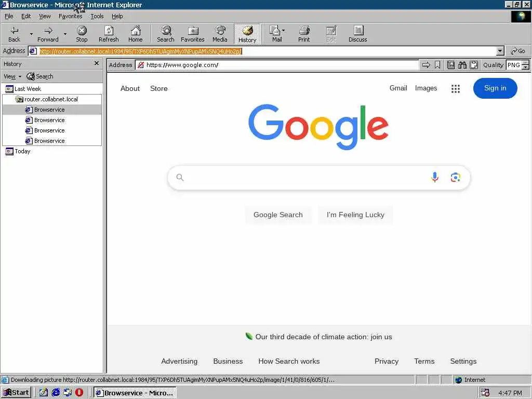Open the Forward history dropdown arrow

coord(65,34)
